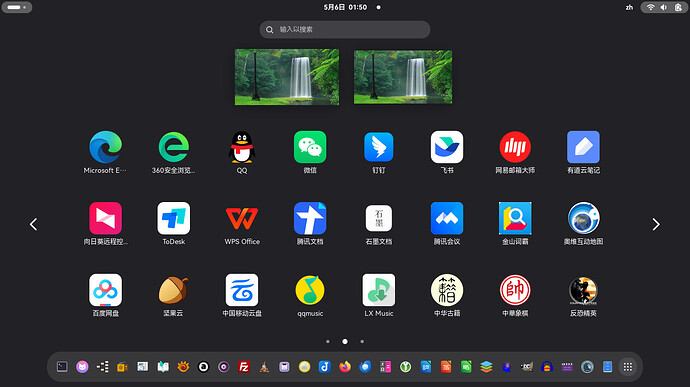690x387 pixels.
Task: Select the current second page dot
Action: coord(345,341)
